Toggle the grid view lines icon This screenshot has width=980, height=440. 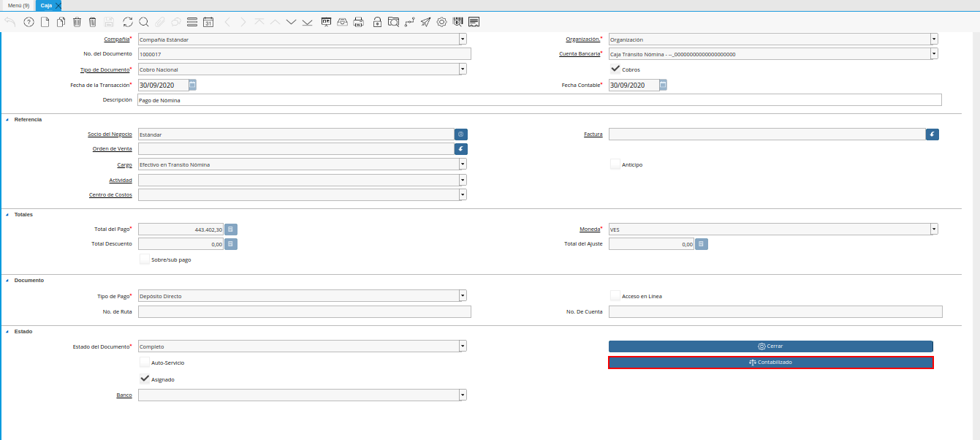(191, 22)
